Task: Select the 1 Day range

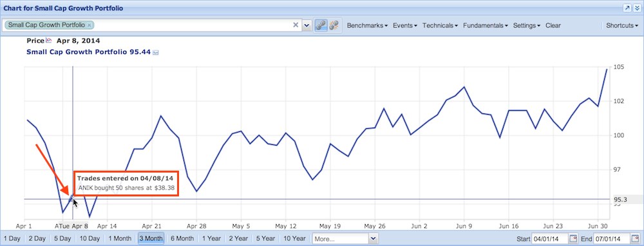Action: click(12, 238)
